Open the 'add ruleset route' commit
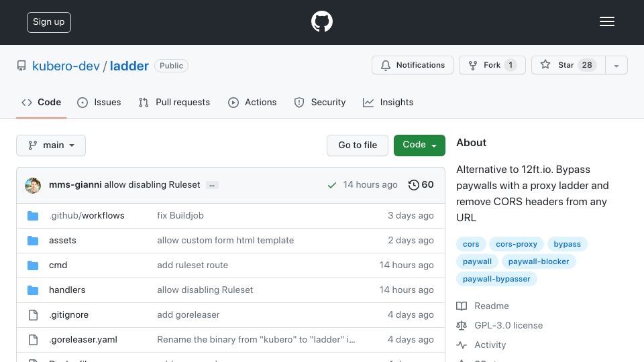This screenshot has height=362, width=644. pos(193,265)
